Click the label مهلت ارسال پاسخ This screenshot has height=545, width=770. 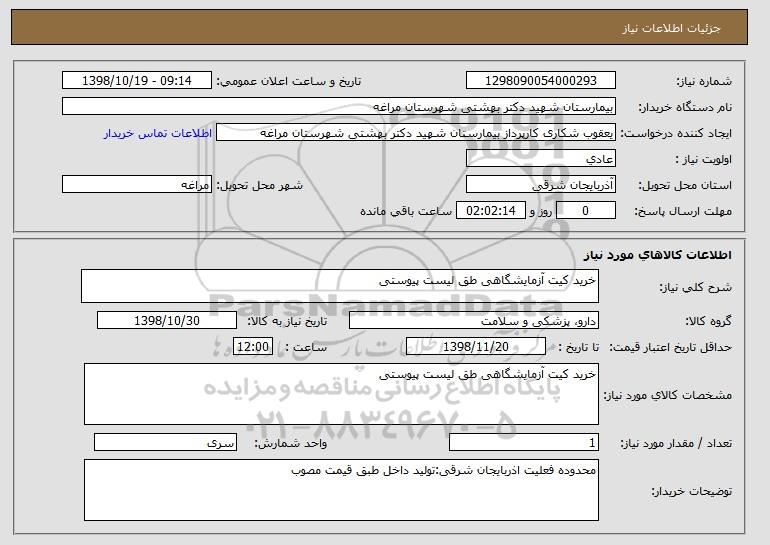tap(683, 212)
